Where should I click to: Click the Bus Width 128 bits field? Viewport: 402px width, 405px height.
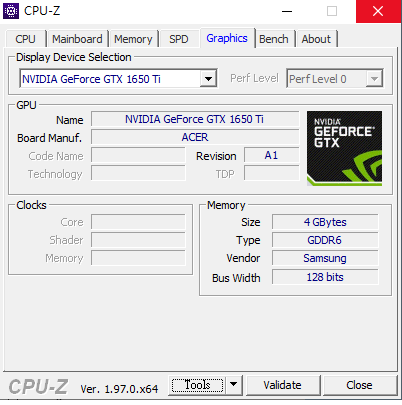325,277
